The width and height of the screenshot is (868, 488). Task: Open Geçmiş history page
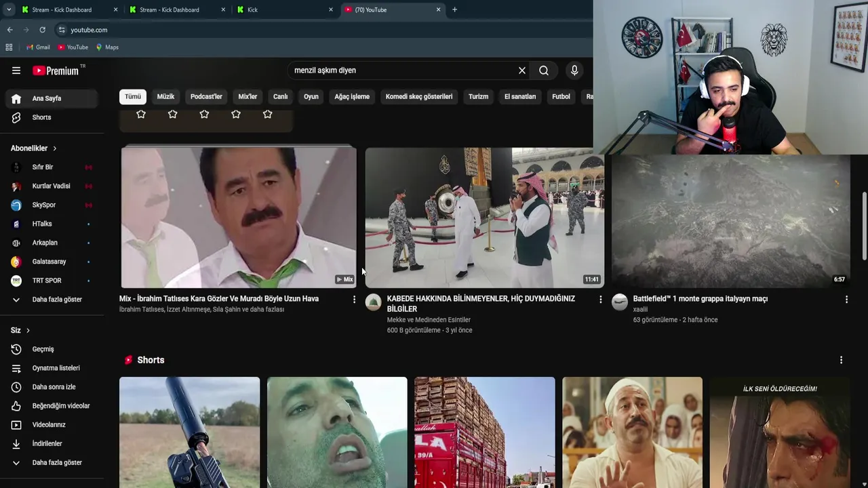pos(53,349)
